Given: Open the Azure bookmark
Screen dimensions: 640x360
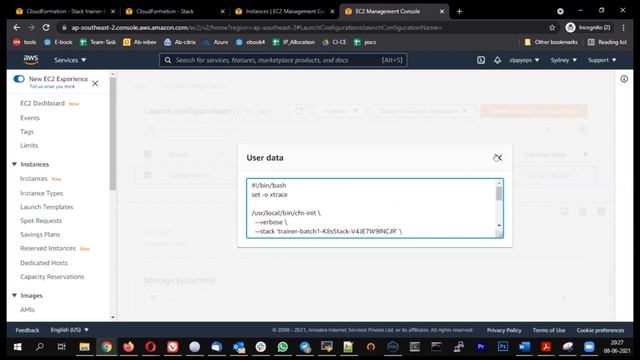Looking at the screenshot, I should coord(216,42).
